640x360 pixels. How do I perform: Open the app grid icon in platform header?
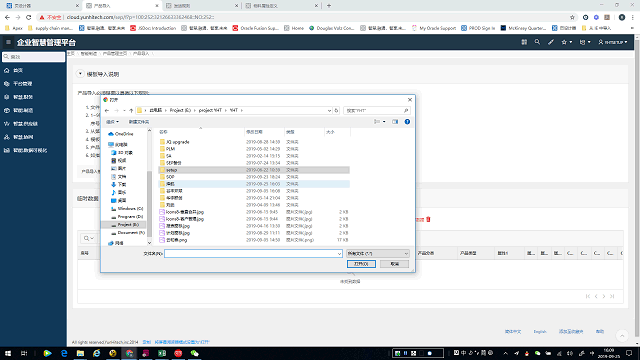(x=524, y=42)
